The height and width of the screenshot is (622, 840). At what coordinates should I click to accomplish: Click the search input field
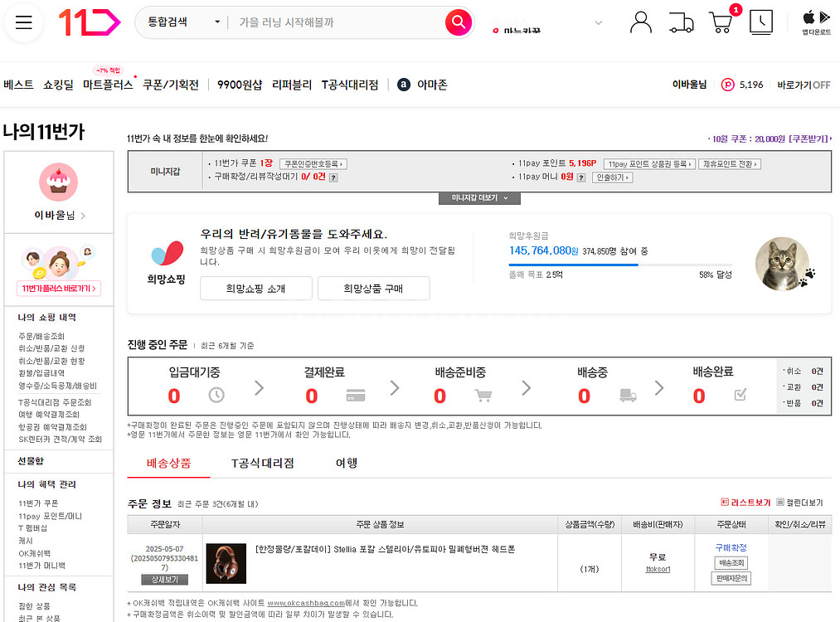tap(336, 22)
